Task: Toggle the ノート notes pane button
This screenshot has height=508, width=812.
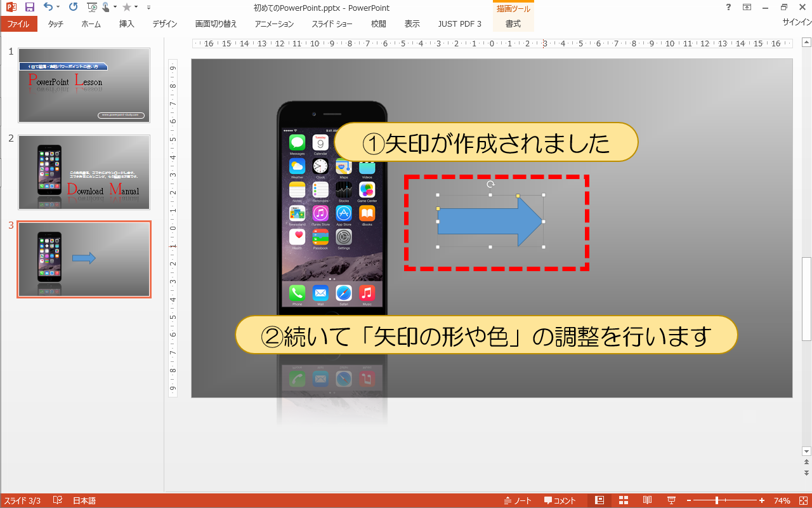Action: coord(518,501)
